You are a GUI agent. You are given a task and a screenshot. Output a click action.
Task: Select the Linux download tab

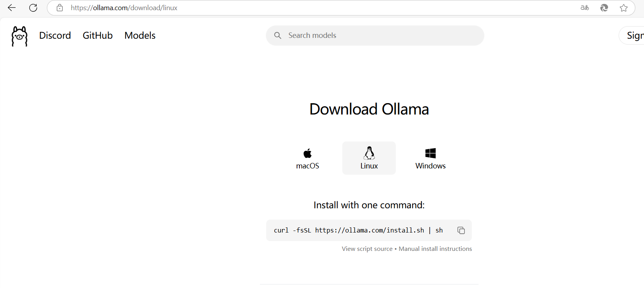coord(369,158)
